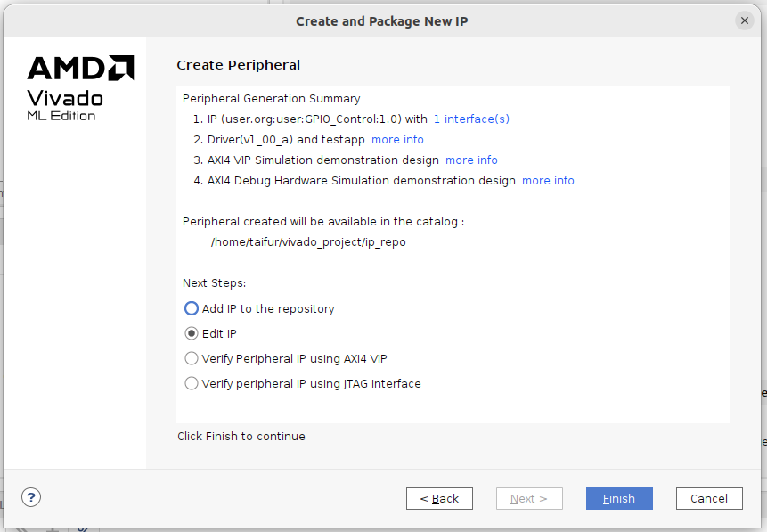Viewport: 767px width, 532px height.
Task: Click the Create and Package New IP title bar
Action: (x=381, y=20)
